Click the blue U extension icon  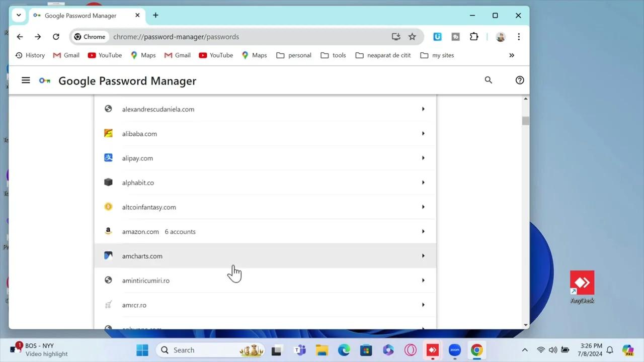pos(437,36)
